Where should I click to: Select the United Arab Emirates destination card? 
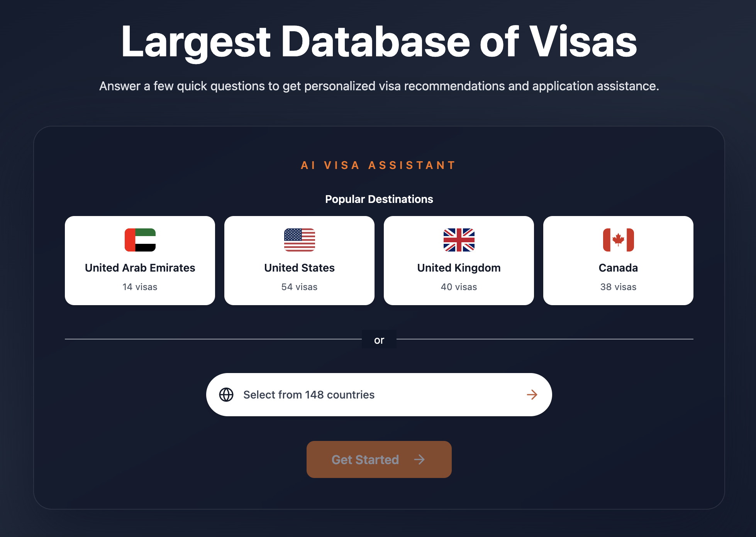[140, 260]
